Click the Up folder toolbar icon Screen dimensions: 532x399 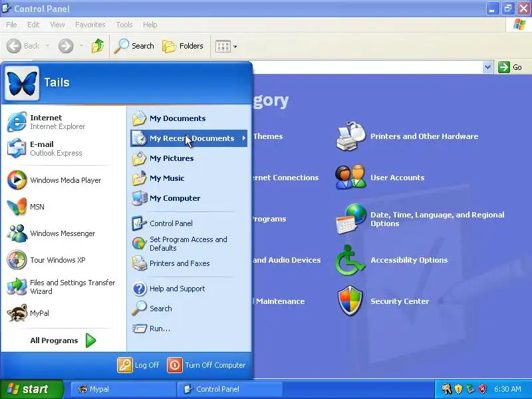coord(98,46)
